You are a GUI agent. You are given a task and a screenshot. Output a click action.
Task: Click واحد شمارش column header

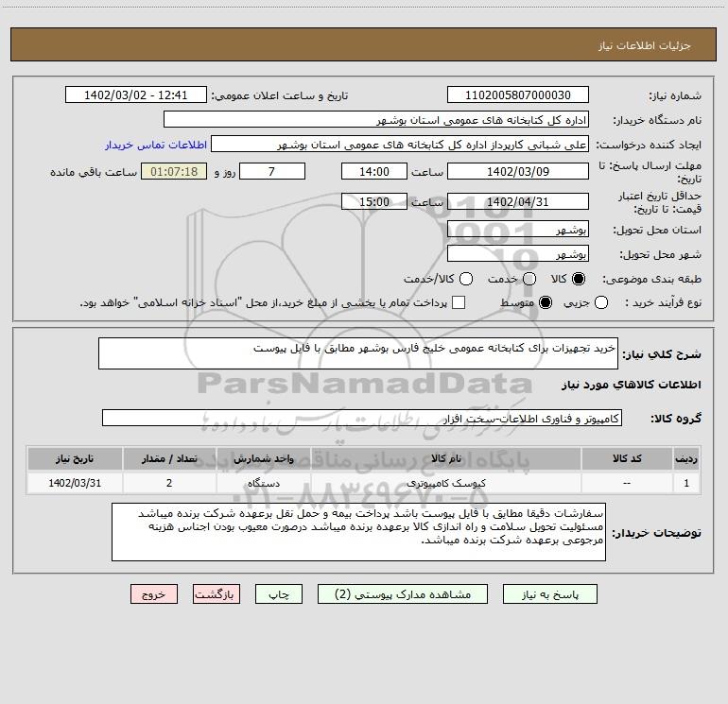[x=263, y=458]
